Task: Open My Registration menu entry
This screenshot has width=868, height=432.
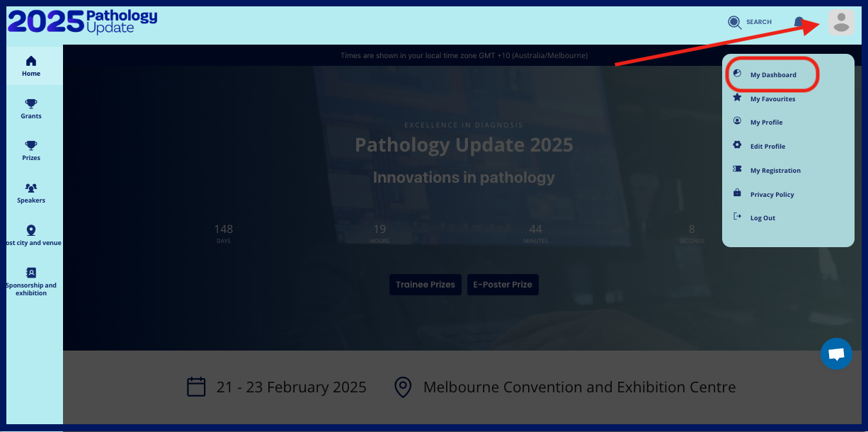Action: (776, 171)
